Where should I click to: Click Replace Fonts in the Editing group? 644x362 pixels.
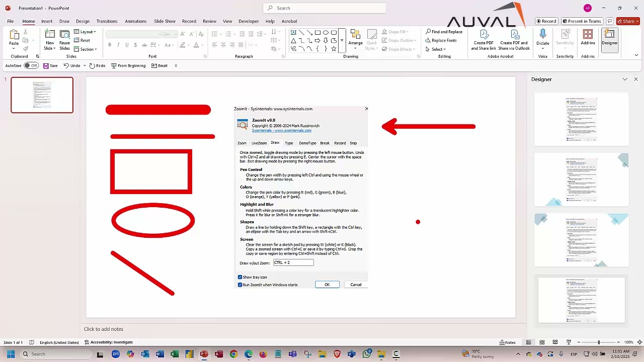pyautogui.click(x=441, y=40)
